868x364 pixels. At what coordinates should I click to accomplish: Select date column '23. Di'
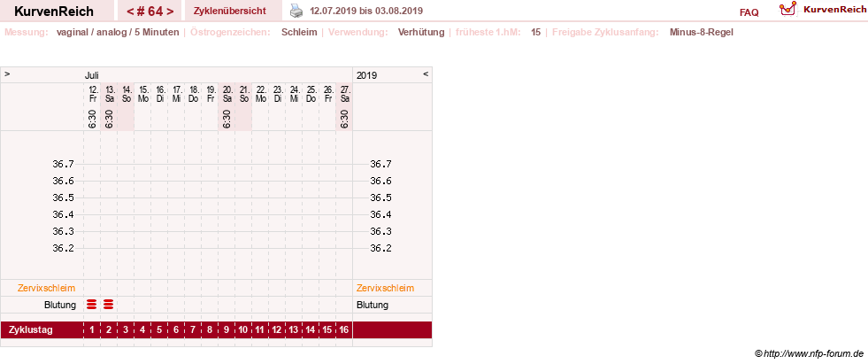pos(277,94)
